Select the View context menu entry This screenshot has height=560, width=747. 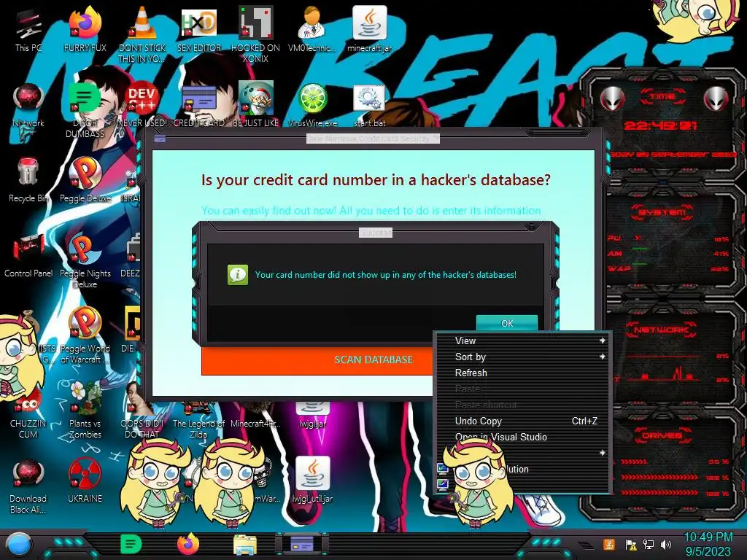pos(522,341)
